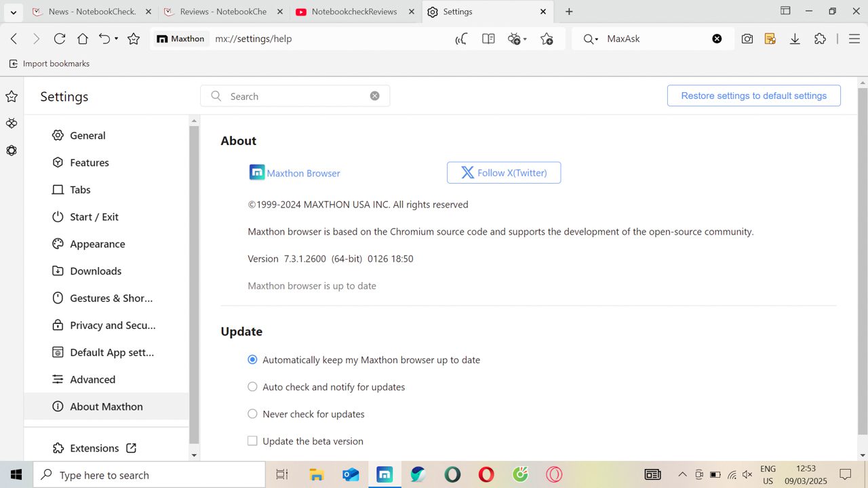The image size is (868, 488).
Task: Click the settings sidebar scrollbar down arrow
Action: tap(194, 455)
